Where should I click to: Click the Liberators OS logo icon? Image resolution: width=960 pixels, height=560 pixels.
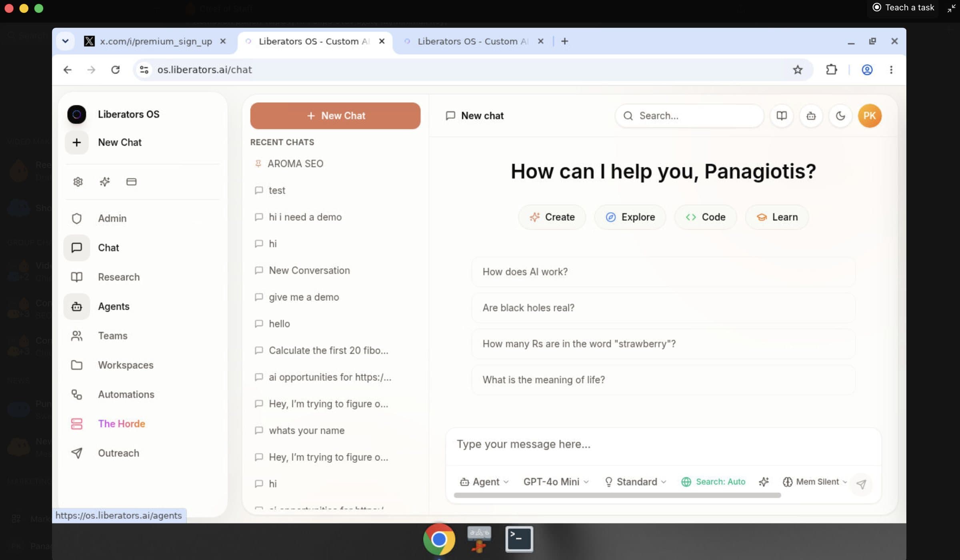click(x=76, y=114)
